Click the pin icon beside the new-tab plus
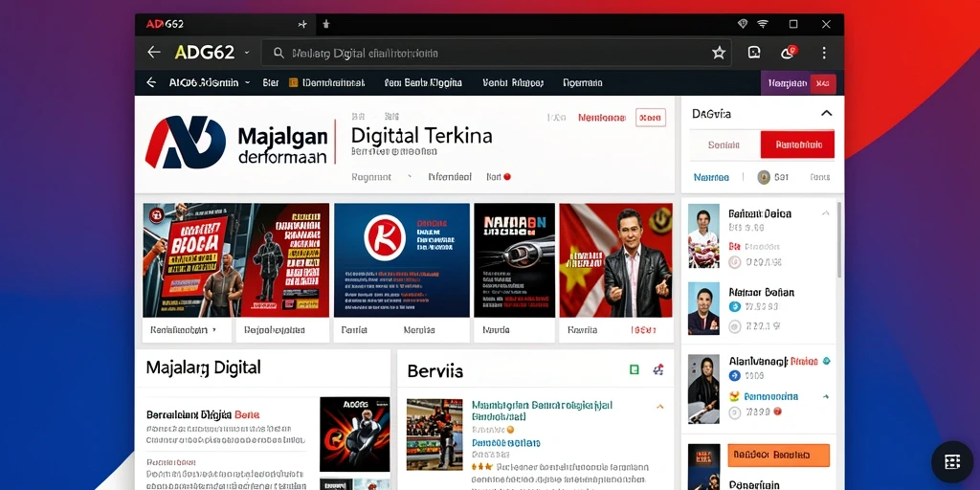 tap(325, 24)
